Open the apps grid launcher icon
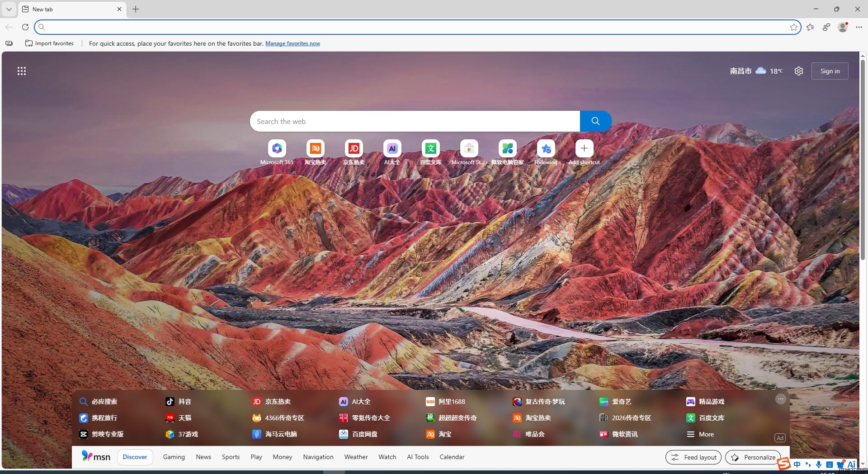 22,71
